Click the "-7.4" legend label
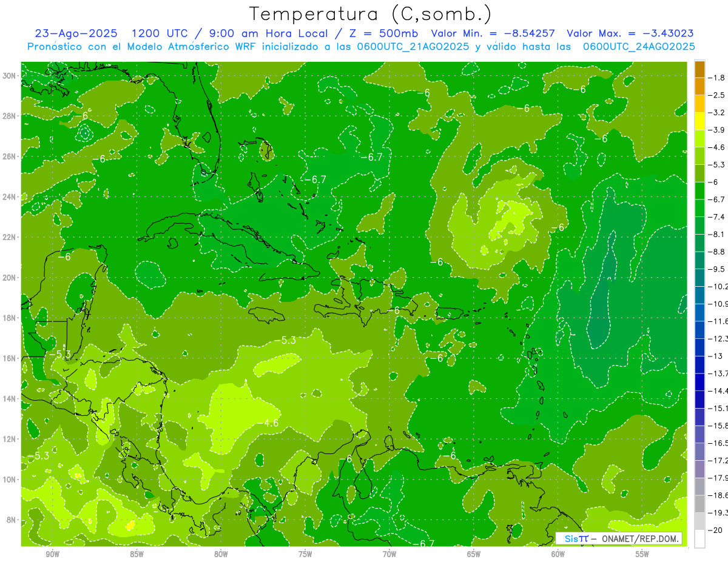Viewport: 728px width, 562px height. pos(717,216)
